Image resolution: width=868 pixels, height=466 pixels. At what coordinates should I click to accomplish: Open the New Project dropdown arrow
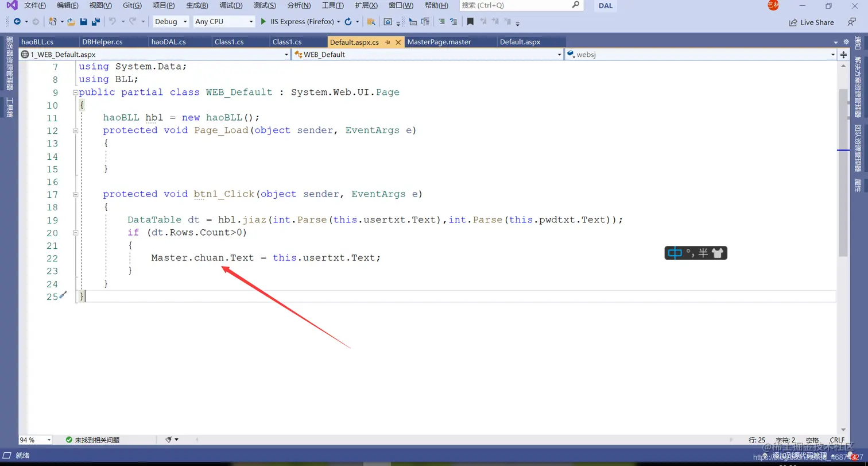[x=61, y=22]
